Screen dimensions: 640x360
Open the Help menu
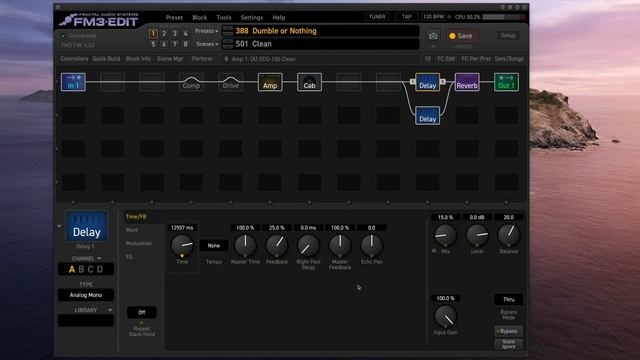[x=279, y=18]
